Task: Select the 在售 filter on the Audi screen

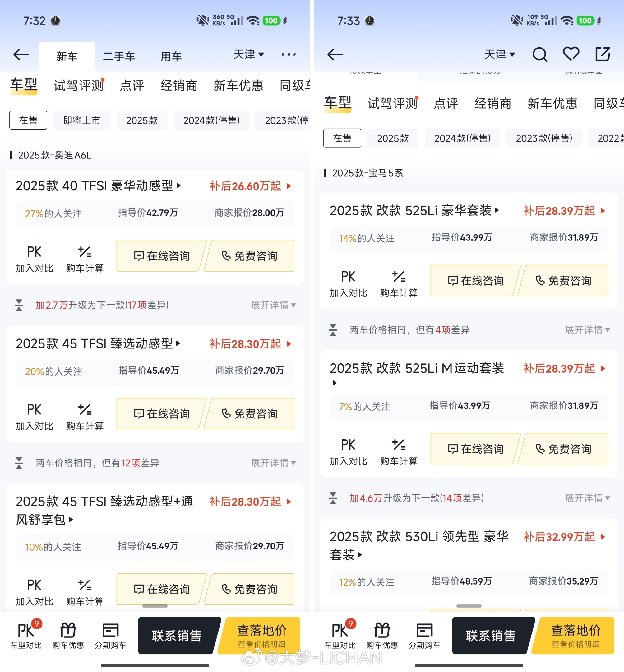Action: [x=28, y=120]
